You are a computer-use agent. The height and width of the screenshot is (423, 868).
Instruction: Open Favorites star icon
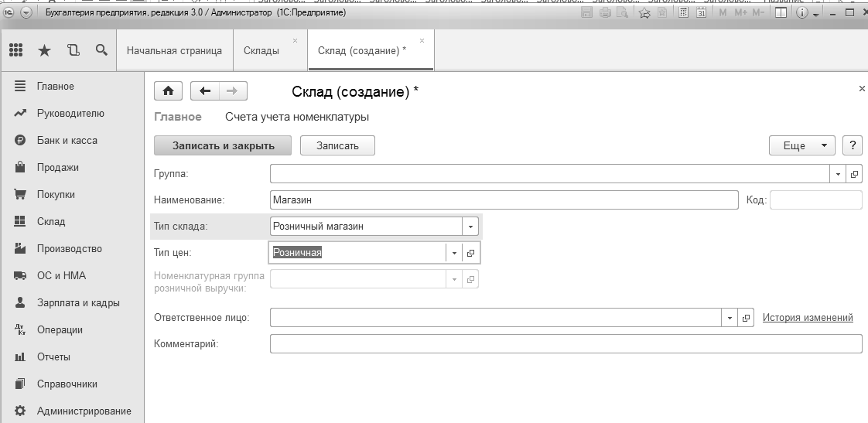click(44, 50)
